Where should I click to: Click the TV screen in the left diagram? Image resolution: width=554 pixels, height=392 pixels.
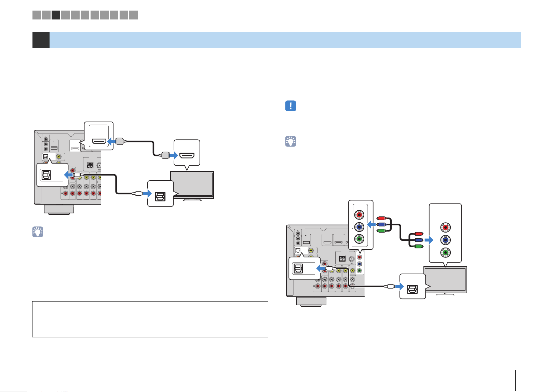pyautogui.click(x=192, y=184)
